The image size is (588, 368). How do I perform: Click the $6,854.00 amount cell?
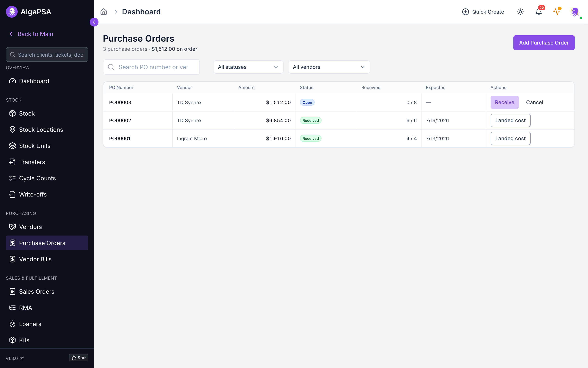[264, 120]
